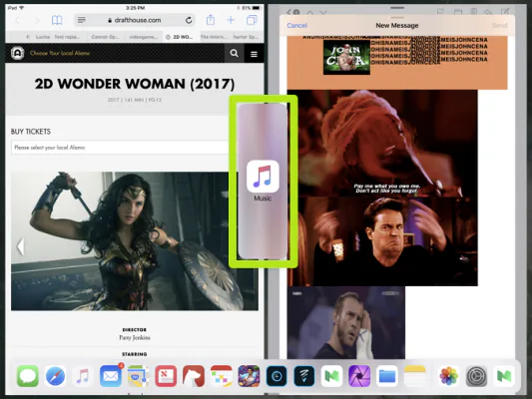The image size is (532, 399).
Task: Expand 'Please select your local Alamo' dropdown
Action: [x=120, y=148]
